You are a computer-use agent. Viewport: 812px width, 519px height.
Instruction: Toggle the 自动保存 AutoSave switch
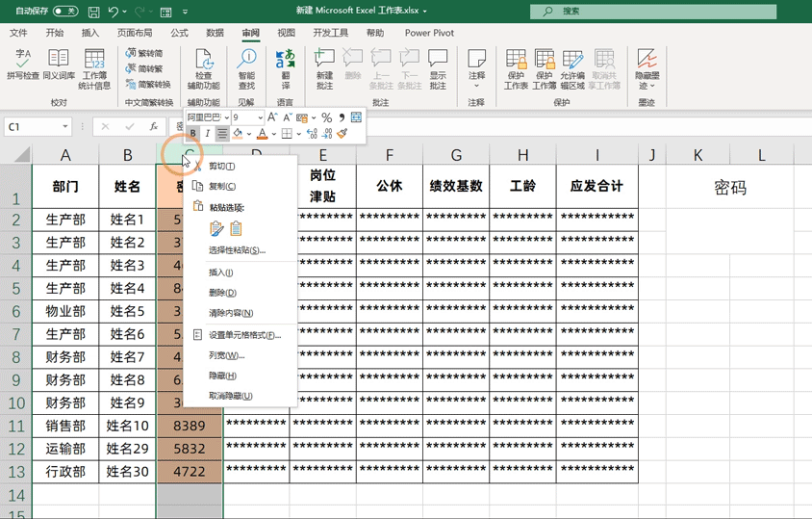(65, 12)
